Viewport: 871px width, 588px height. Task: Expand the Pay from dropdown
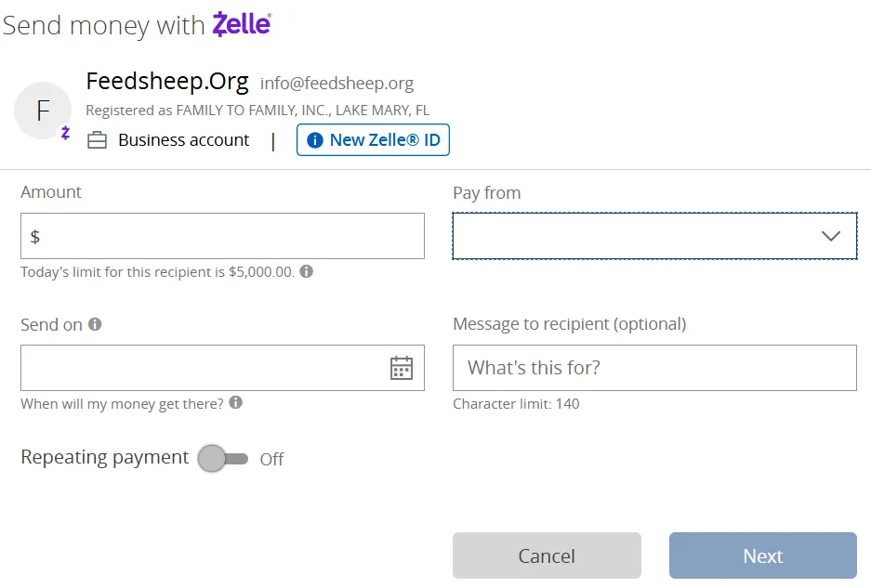tap(654, 236)
